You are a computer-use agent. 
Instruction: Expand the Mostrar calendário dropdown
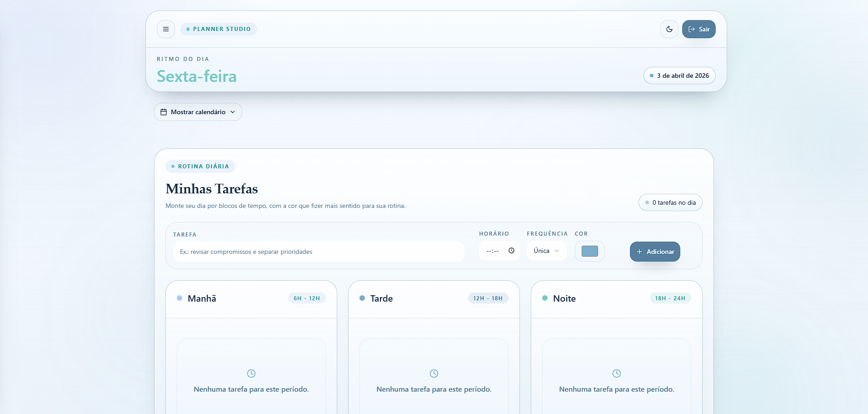[198, 112]
